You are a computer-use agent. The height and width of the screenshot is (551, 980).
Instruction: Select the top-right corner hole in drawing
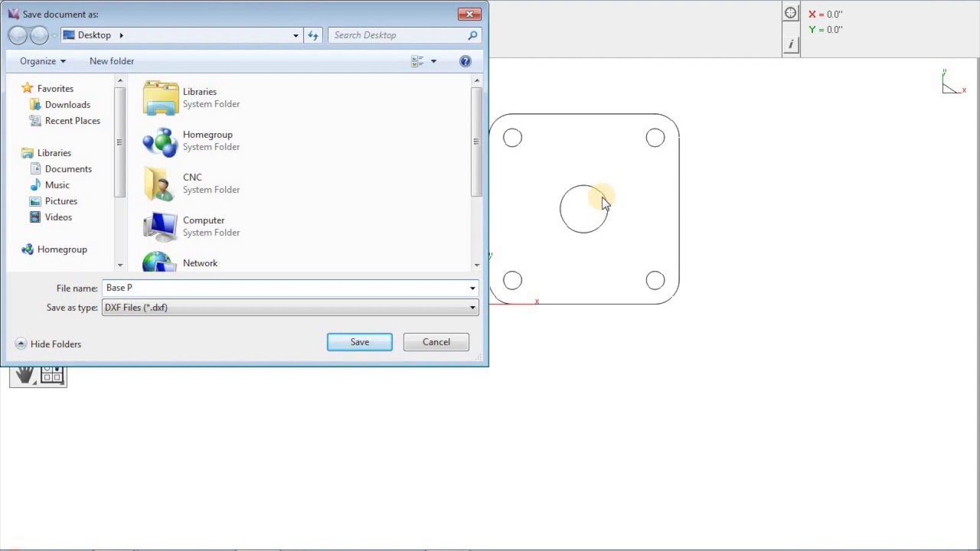(x=655, y=138)
